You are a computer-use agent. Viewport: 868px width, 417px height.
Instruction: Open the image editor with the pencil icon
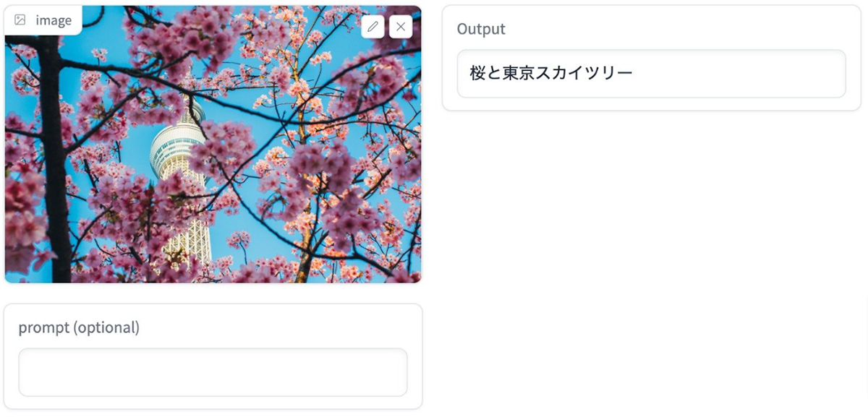[x=373, y=27]
